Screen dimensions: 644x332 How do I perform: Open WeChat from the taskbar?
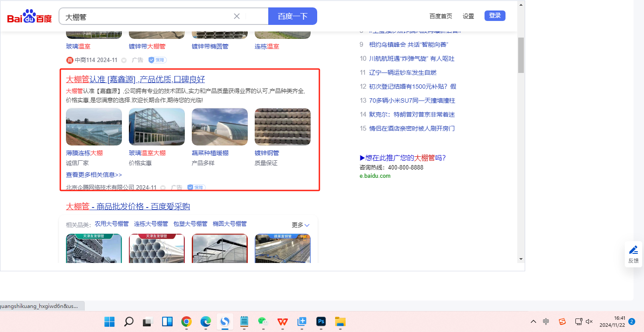pos(263,322)
